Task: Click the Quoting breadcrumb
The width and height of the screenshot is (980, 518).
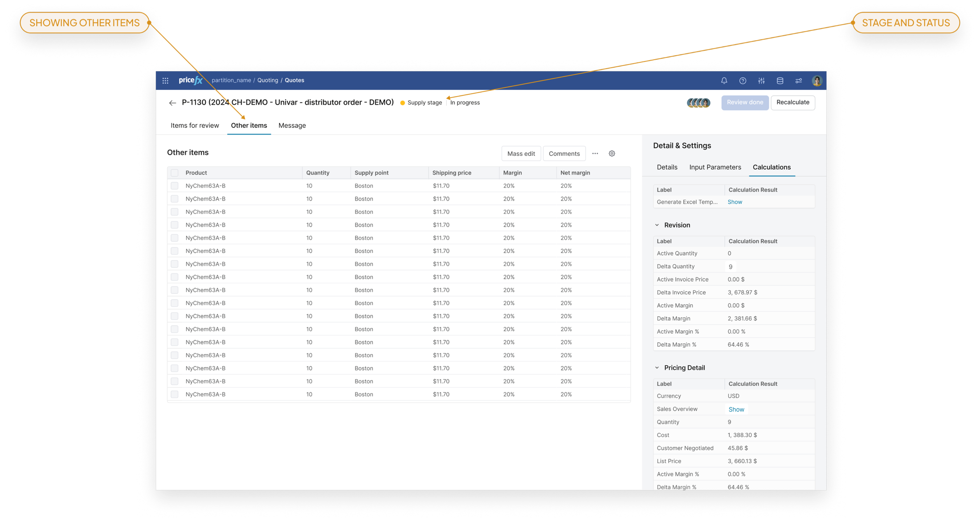Action: tap(268, 81)
